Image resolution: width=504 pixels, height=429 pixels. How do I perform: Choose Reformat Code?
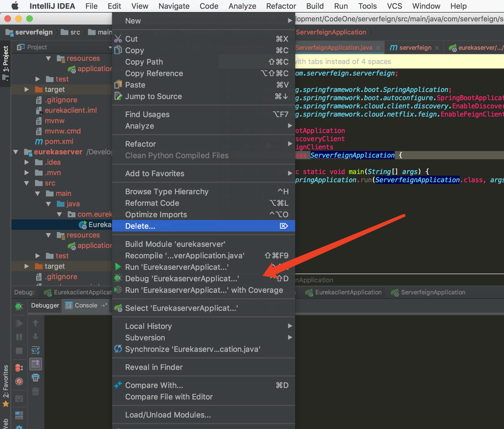tap(204, 203)
